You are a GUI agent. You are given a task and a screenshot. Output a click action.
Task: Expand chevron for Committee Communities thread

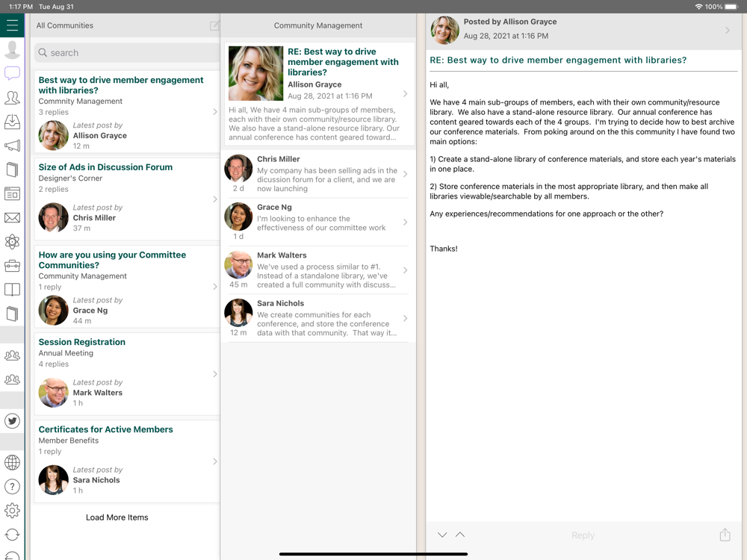(215, 287)
